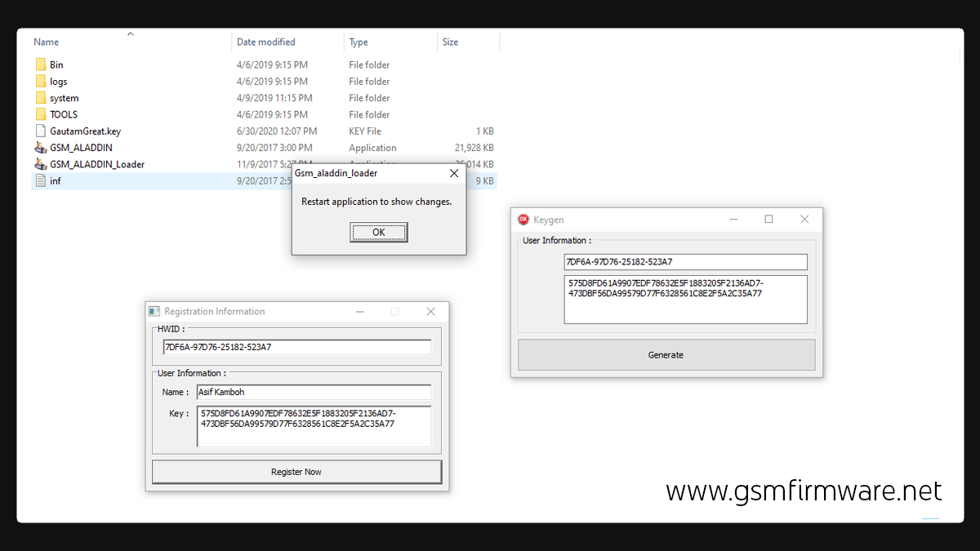Image resolution: width=980 pixels, height=551 pixels.
Task: Click the GSM_ALADDIN application icon
Action: (x=41, y=148)
